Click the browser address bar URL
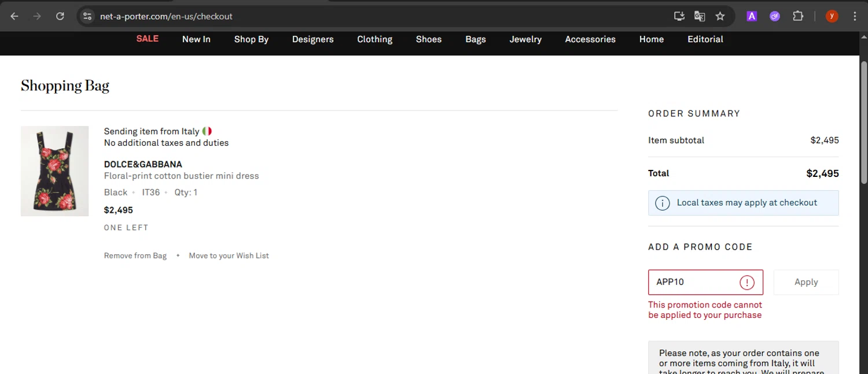Image resolution: width=868 pixels, height=374 pixels. click(166, 16)
